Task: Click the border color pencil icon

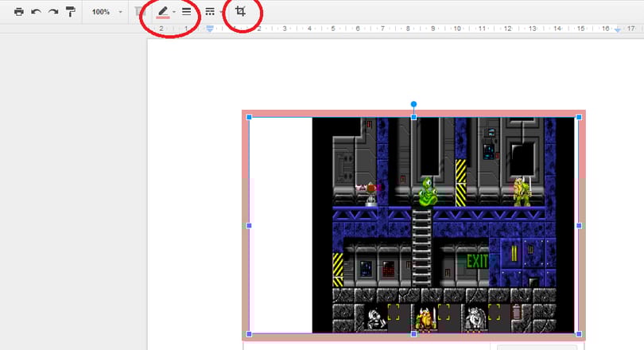Action: point(163,12)
